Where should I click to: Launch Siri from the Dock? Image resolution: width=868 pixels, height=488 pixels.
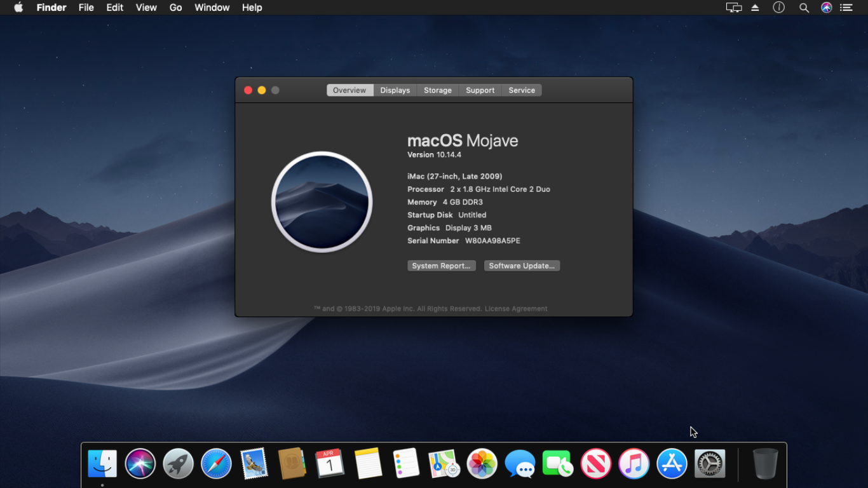[140, 464]
